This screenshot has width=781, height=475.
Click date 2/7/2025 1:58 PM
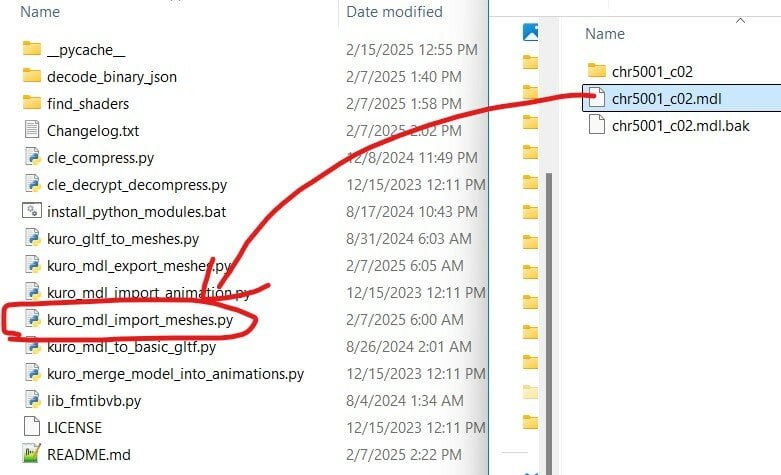click(403, 103)
